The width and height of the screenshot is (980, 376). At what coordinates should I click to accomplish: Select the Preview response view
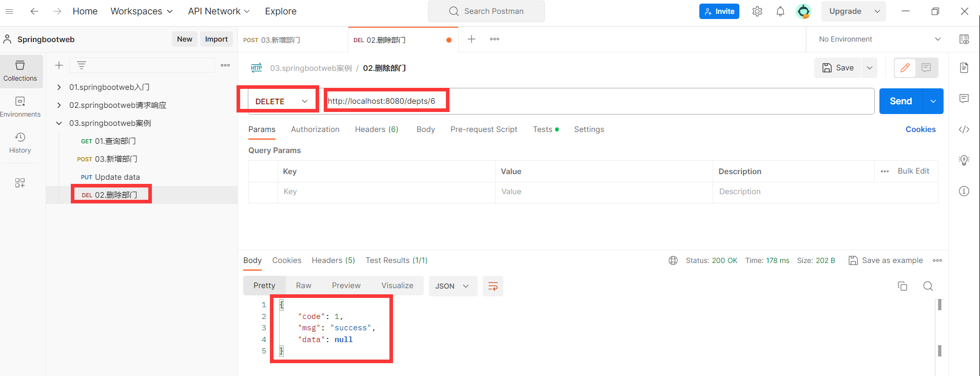[346, 286]
